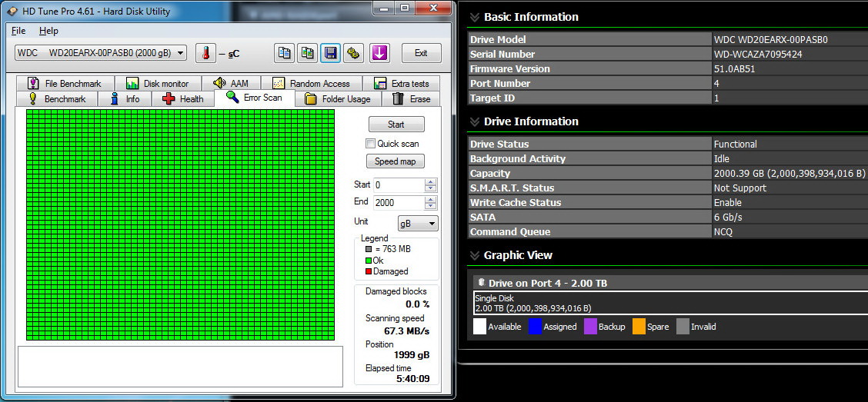
Task: Click the Drive Status Functional value
Action: coord(735,145)
